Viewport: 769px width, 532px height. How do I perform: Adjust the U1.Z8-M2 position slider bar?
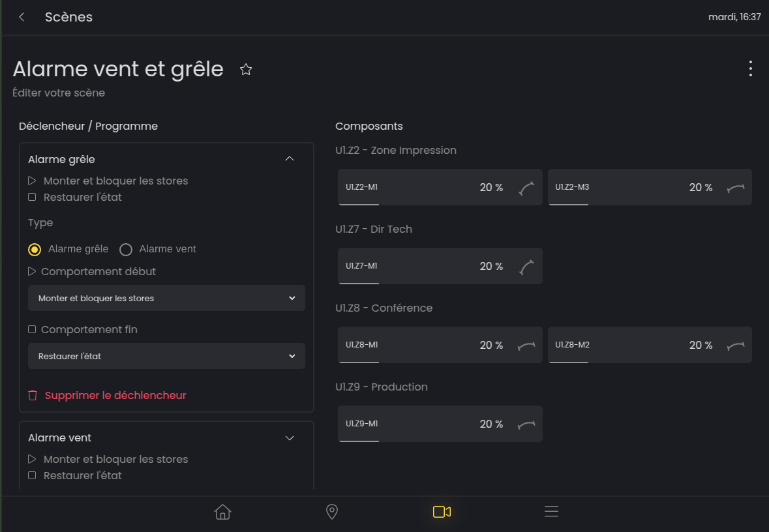click(x=569, y=362)
